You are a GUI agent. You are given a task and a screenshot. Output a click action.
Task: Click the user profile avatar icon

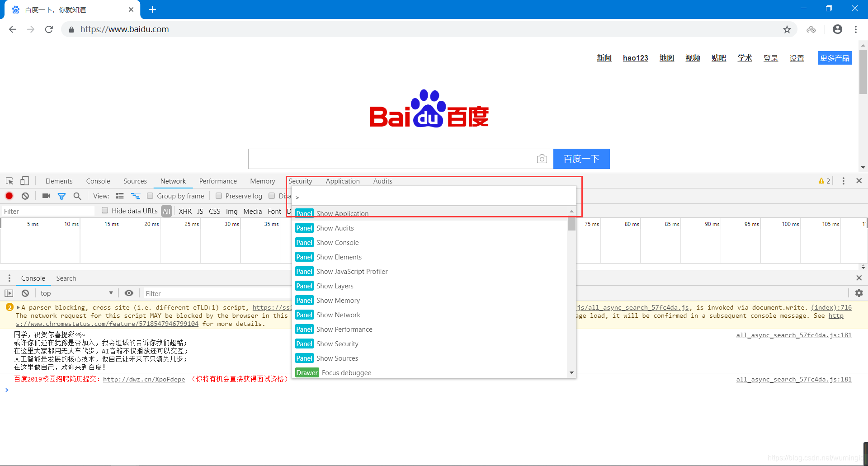click(837, 29)
